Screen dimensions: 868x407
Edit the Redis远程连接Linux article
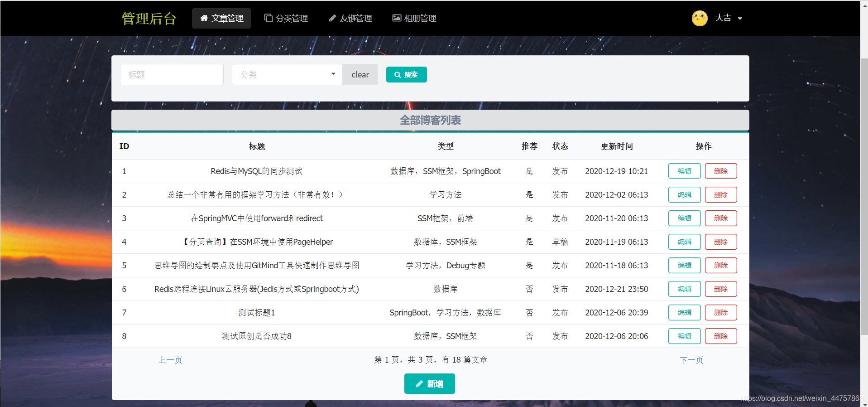(684, 289)
